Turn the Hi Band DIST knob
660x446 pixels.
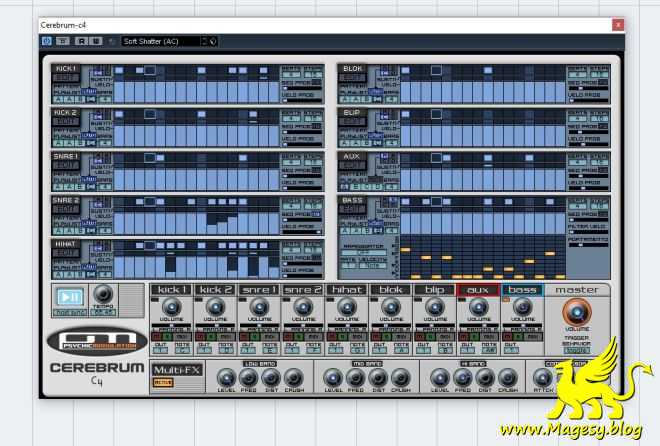[485, 377]
